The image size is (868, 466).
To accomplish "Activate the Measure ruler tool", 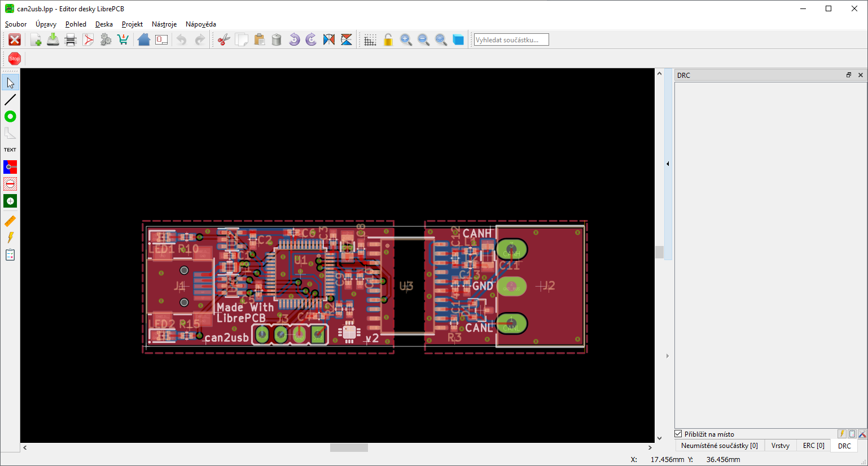I will (x=10, y=221).
